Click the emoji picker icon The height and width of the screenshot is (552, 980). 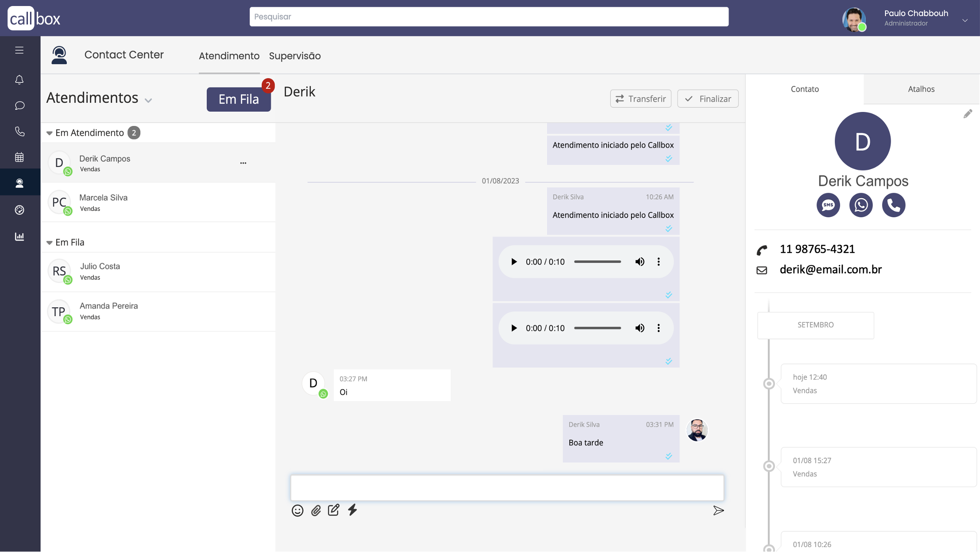pyautogui.click(x=297, y=511)
